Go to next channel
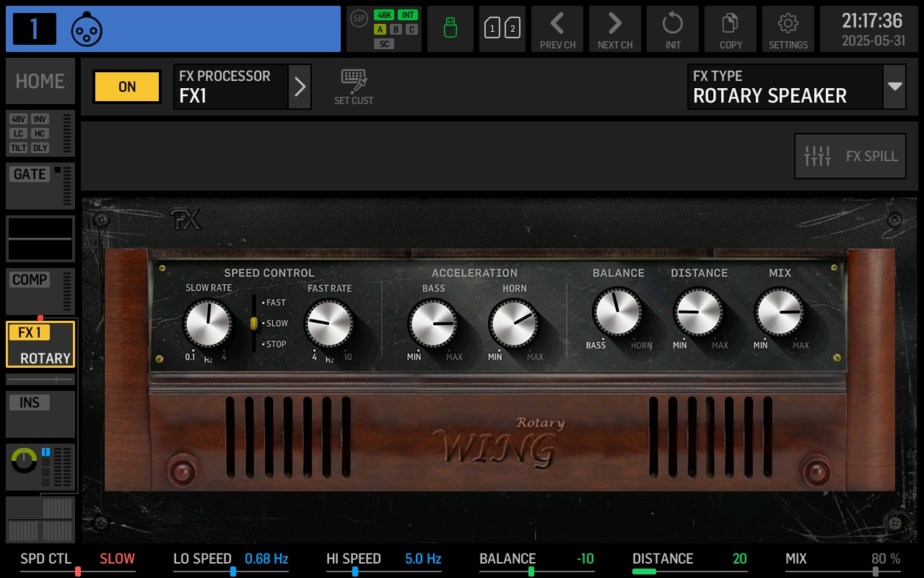This screenshot has height=578, width=924. click(x=615, y=29)
